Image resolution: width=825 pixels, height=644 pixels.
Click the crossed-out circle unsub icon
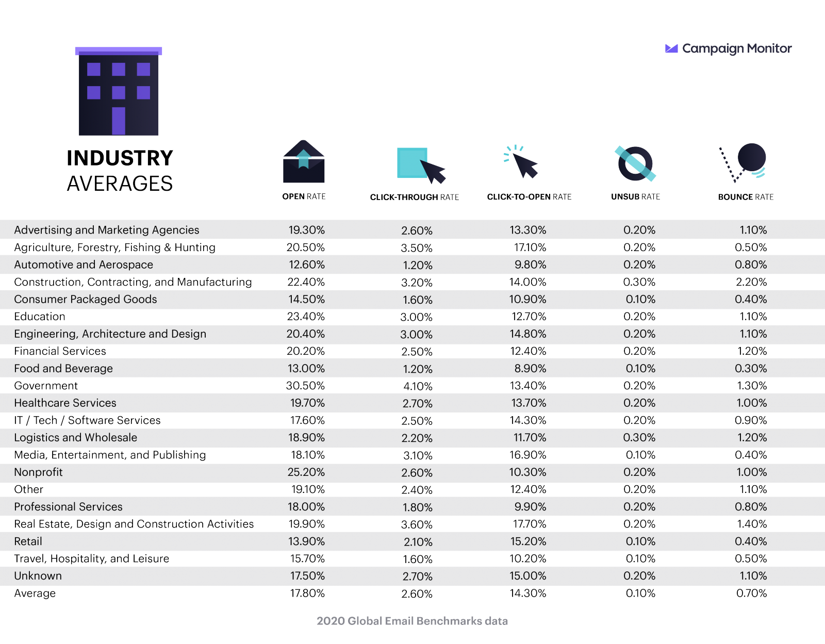click(635, 163)
